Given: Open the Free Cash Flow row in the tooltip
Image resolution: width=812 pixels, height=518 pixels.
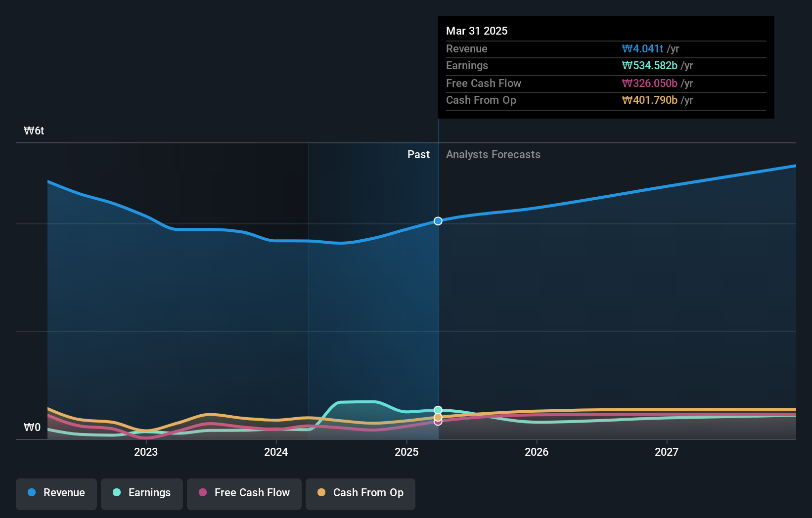Looking at the screenshot, I should pos(484,83).
